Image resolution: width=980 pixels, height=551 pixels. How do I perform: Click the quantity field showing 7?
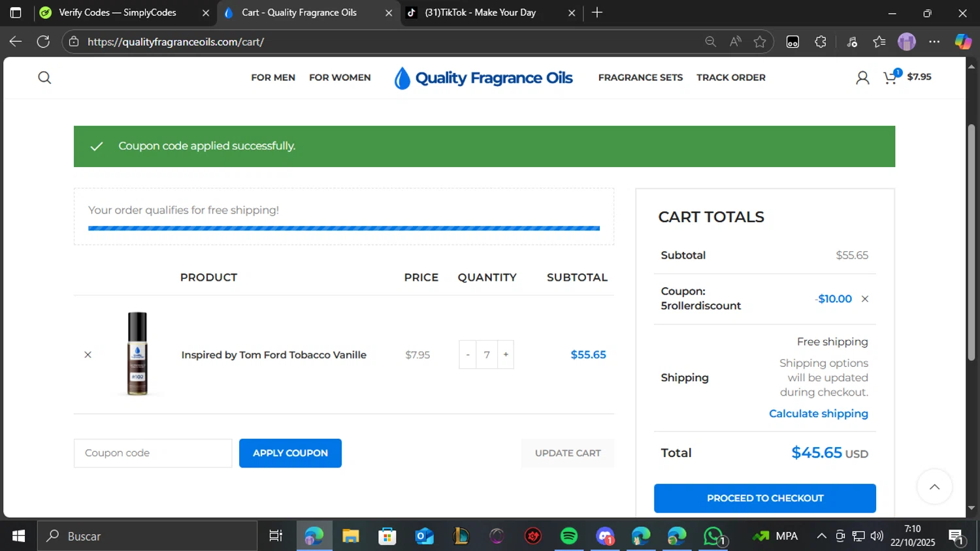[487, 354]
